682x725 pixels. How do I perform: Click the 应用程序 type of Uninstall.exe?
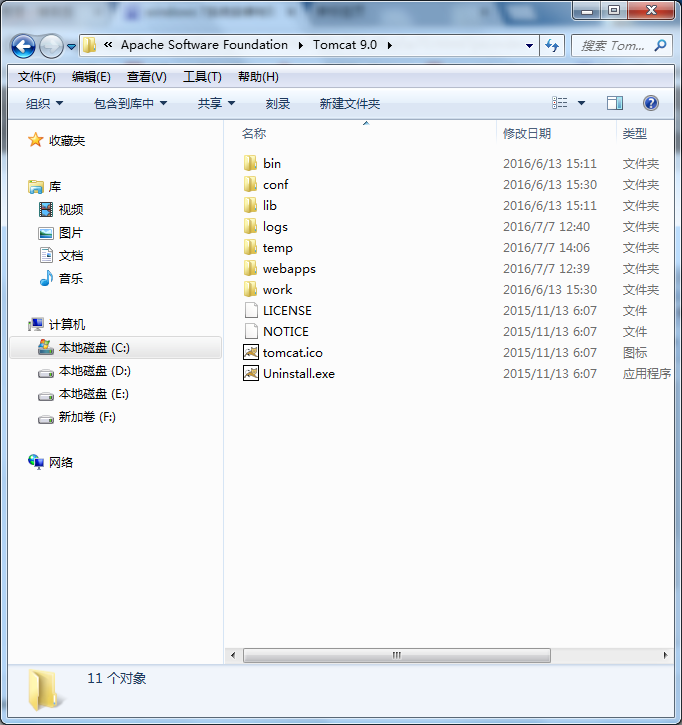[x=646, y=374]
